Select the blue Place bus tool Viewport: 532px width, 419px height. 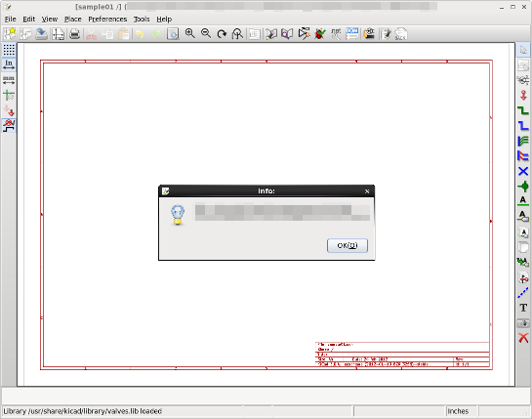point(523,126)
